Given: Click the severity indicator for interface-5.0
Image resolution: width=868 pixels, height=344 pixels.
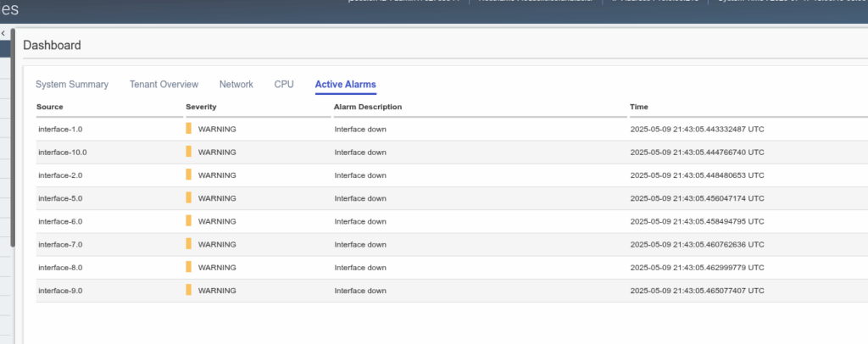Looking at the screenshot, I should pos(189,198).
